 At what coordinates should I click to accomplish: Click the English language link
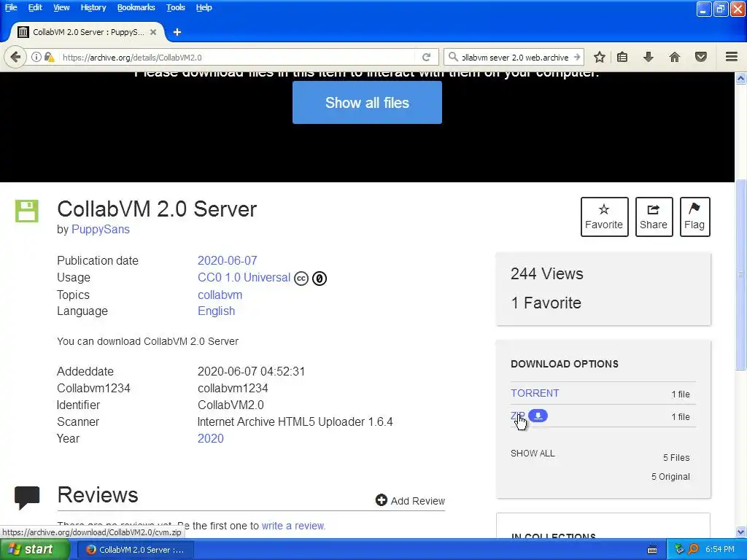(216, 311)
